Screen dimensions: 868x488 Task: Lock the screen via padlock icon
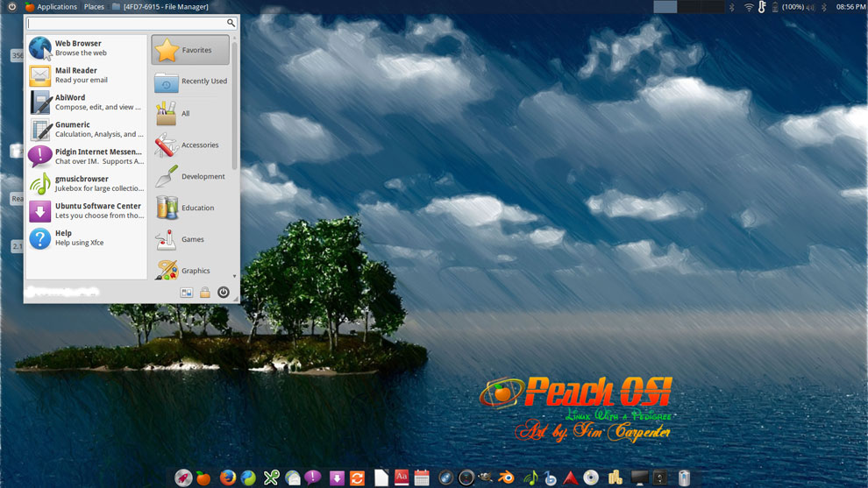[205, 292]
